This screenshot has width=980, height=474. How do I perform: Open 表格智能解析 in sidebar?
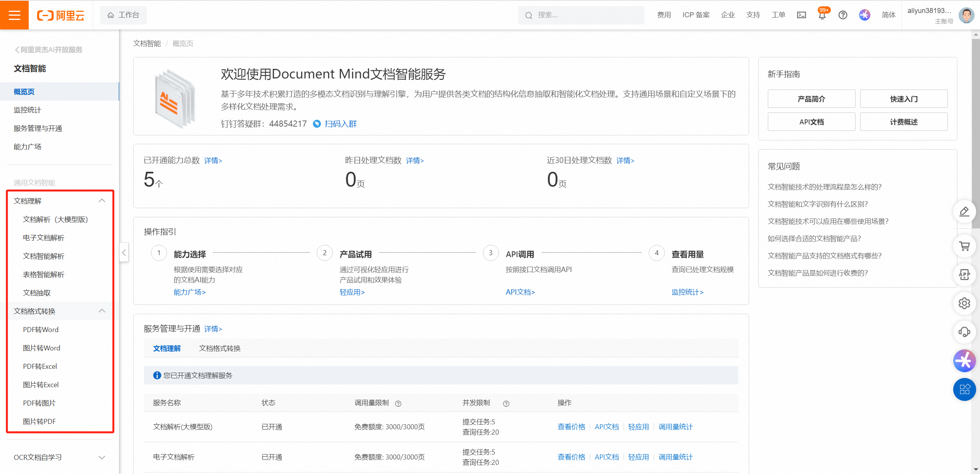(x=44, y=274)
